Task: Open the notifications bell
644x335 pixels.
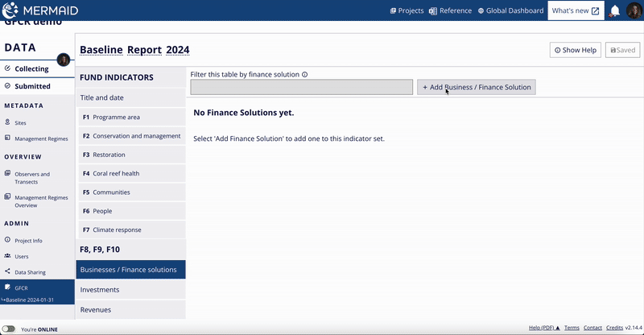Action: pos(615,10)
